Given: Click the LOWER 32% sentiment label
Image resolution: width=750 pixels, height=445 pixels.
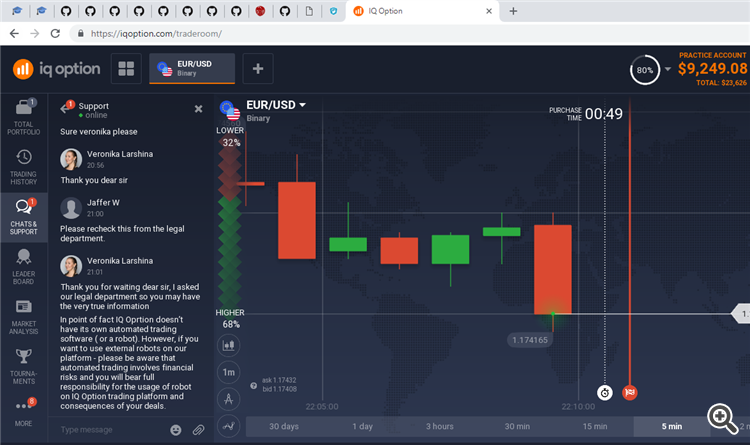Looking at the screenshot, I should 230,136.
